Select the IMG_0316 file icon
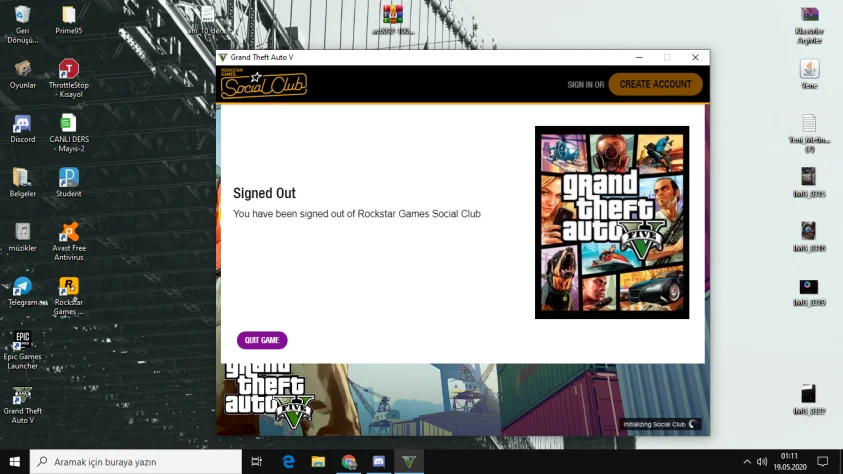Image resolution: width=843 pixels, height=474 pixels. point(809,183)
